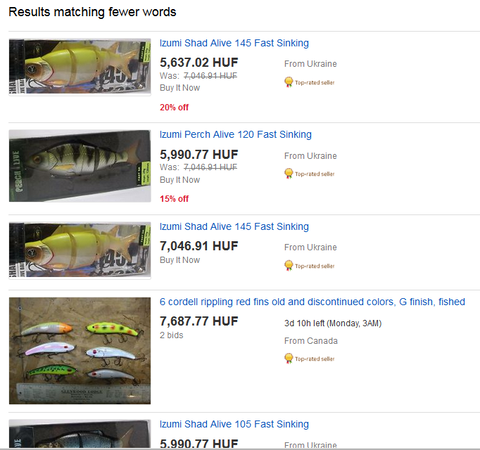Open Izumi Shad Alive 105 Fast Sinking link

click(234, 424)
